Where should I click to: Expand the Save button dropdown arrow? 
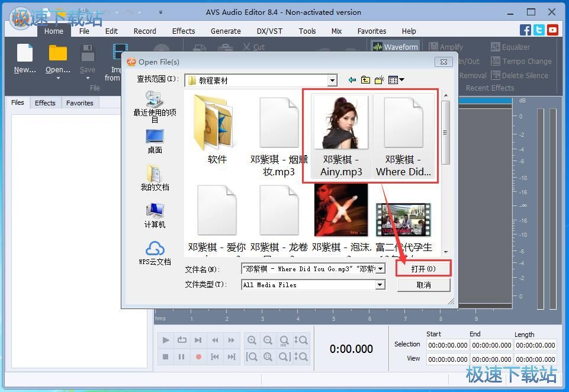click(88, 78)
